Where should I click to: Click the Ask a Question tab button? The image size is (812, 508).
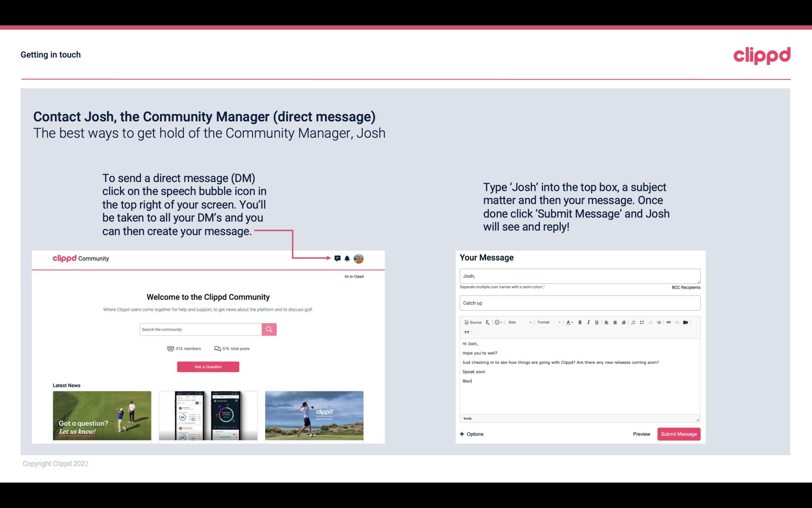[209, 366]
